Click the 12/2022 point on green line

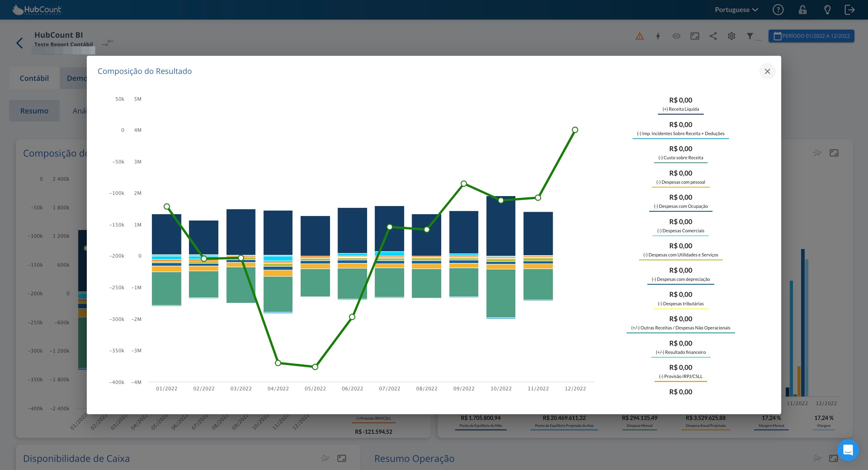click(x=575, y=130)
